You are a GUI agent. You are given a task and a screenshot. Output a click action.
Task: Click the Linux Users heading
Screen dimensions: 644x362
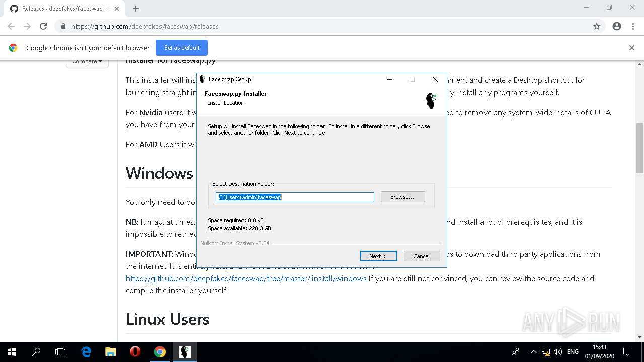168,319
